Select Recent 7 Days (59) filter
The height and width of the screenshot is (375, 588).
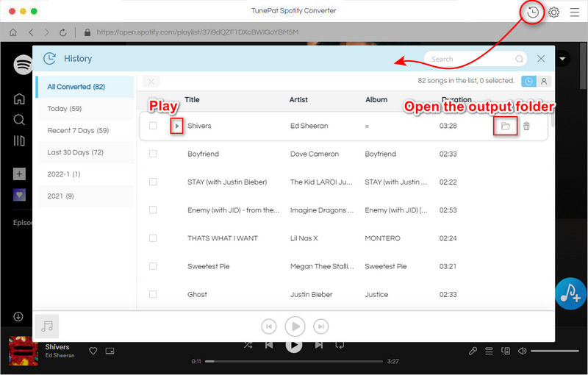point(86,130)
